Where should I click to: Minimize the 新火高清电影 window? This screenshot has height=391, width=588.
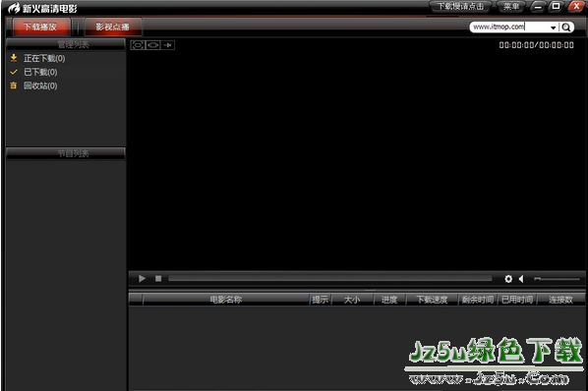point(538,6)
